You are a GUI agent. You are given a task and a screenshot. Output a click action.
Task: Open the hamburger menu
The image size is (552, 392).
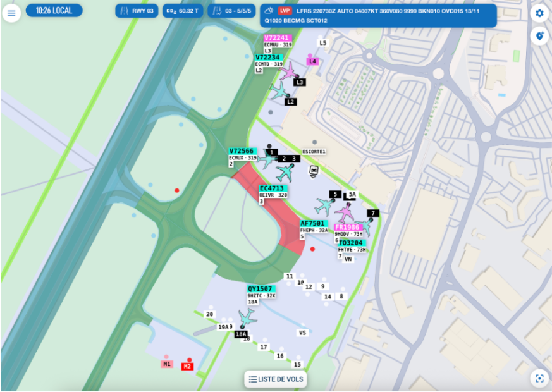[x=11, y=13]
